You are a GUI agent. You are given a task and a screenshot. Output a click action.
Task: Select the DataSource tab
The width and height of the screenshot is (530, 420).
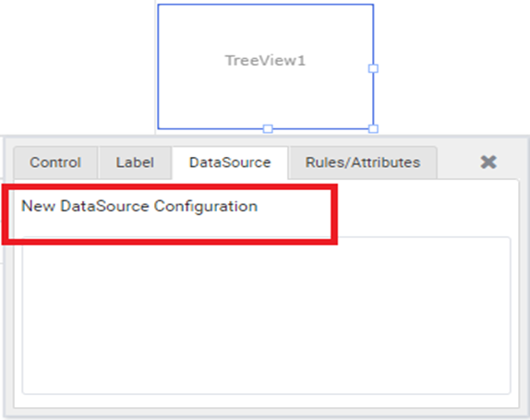[x=230, y=162]
